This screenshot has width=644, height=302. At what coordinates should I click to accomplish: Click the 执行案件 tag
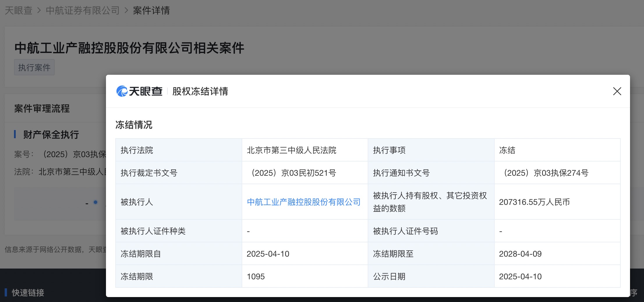click(34, 67)
